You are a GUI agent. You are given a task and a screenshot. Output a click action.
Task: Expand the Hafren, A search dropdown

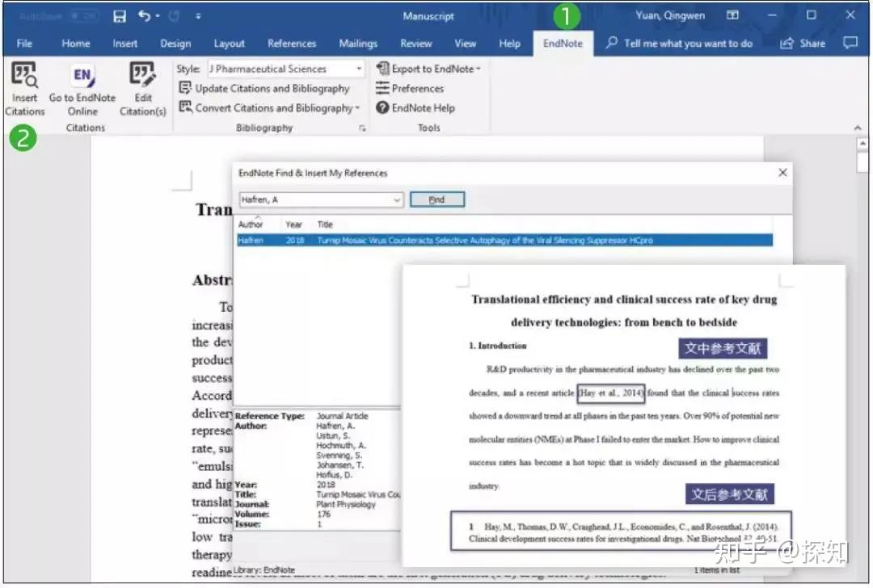click(x=396, y=199)
